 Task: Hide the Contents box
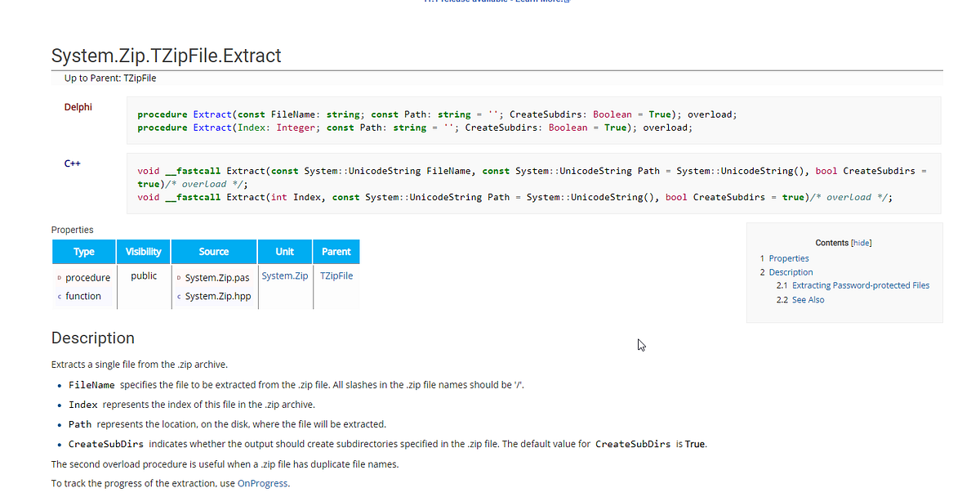[862, 243]
